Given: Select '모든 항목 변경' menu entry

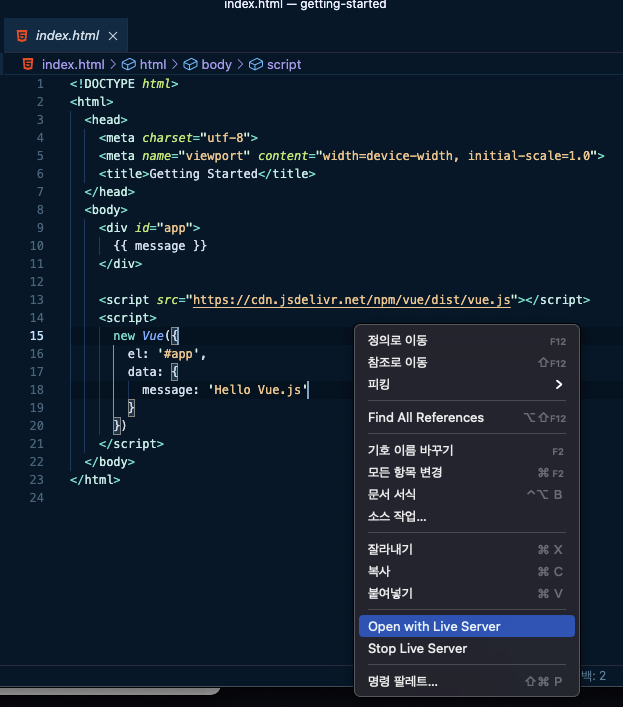Looking at the screenshot, I should 467,473.
